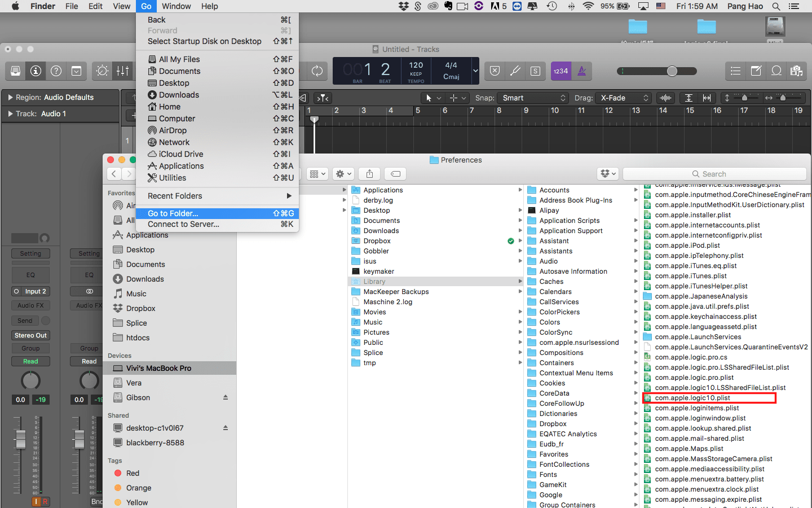Open Snap mode dropdown showing Smart

tap(533, 98)
